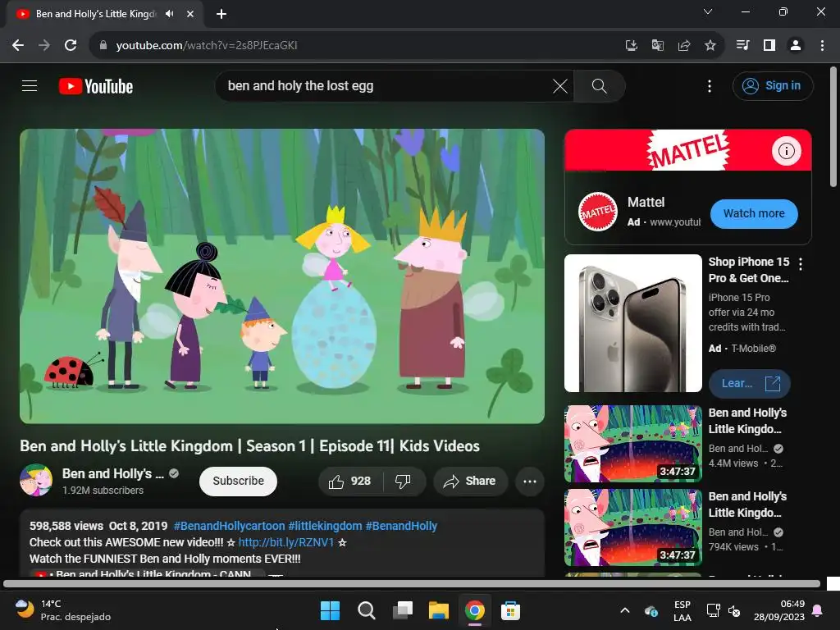Open the notification bell in the system tray

pyautogui.click(x=818, y=610)
